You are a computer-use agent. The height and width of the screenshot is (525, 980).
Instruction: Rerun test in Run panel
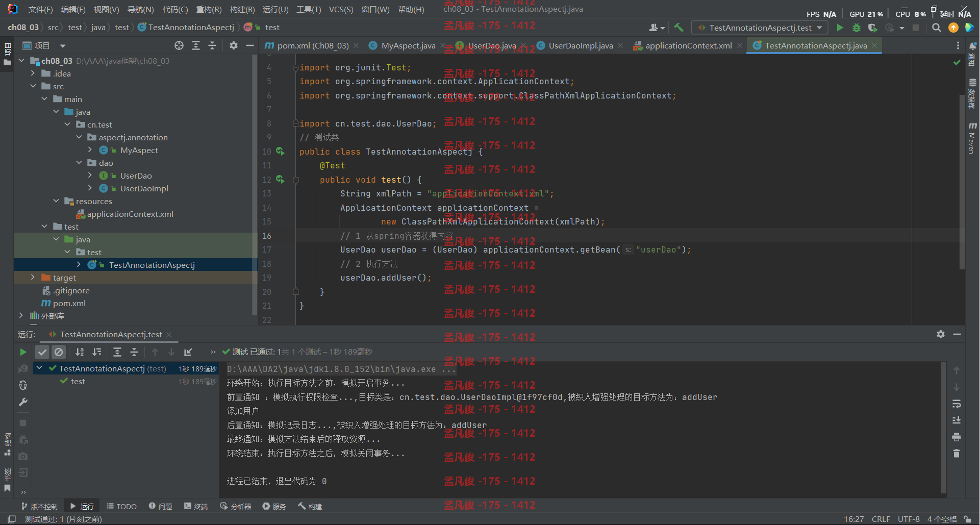click(23, 352)
